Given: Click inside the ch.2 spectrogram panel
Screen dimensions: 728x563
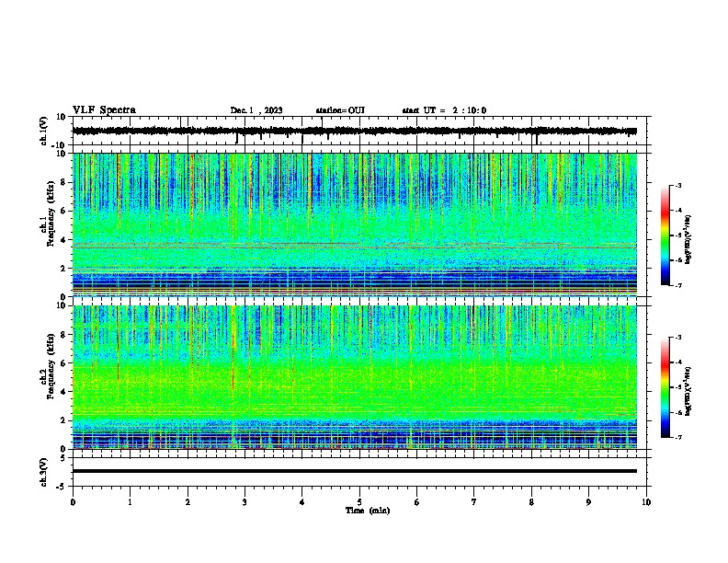Looking at the screenshot, I should click(x=354, y=377).
